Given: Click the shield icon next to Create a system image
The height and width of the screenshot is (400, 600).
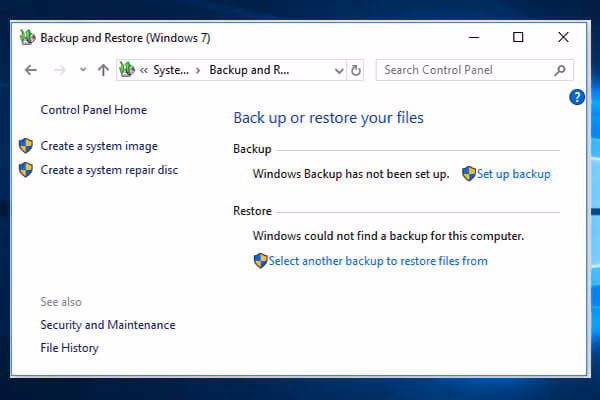Looking at the screenshot, I should pos(26,146).
